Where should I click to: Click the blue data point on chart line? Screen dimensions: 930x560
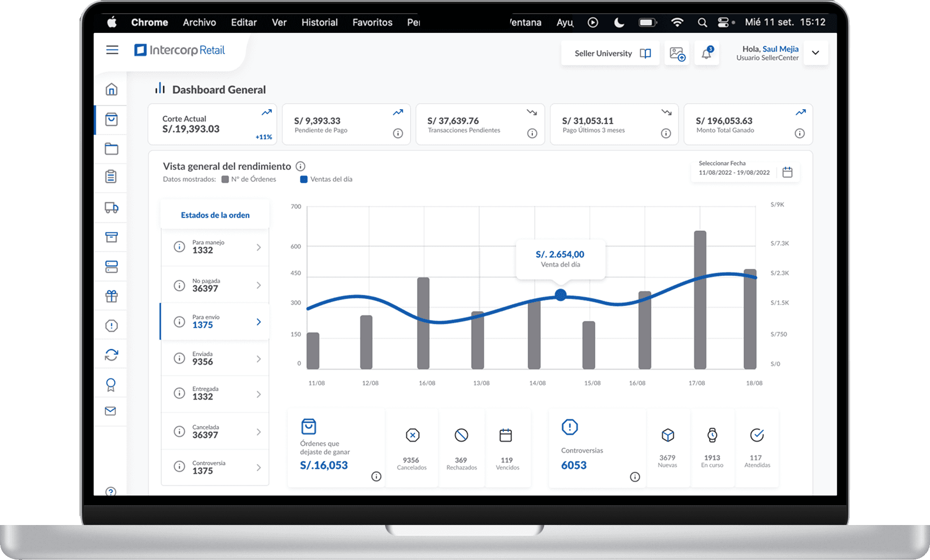pos(560,295)
